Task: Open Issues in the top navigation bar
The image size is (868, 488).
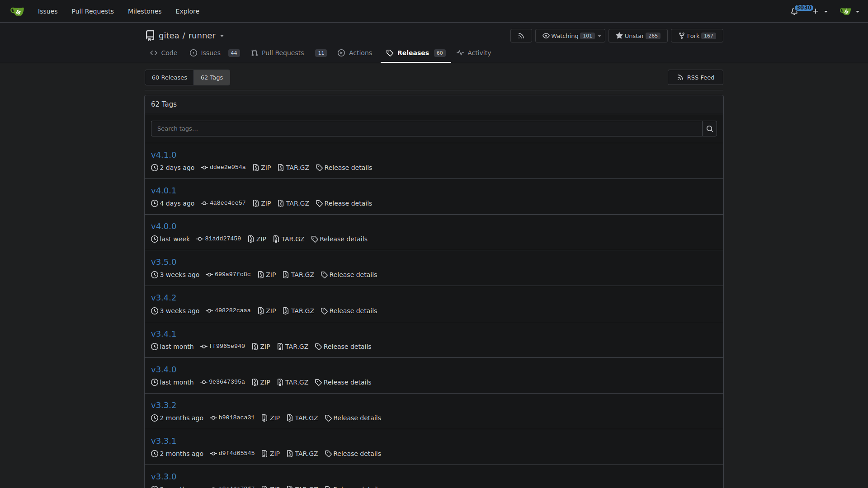Action: click(47, 11)
